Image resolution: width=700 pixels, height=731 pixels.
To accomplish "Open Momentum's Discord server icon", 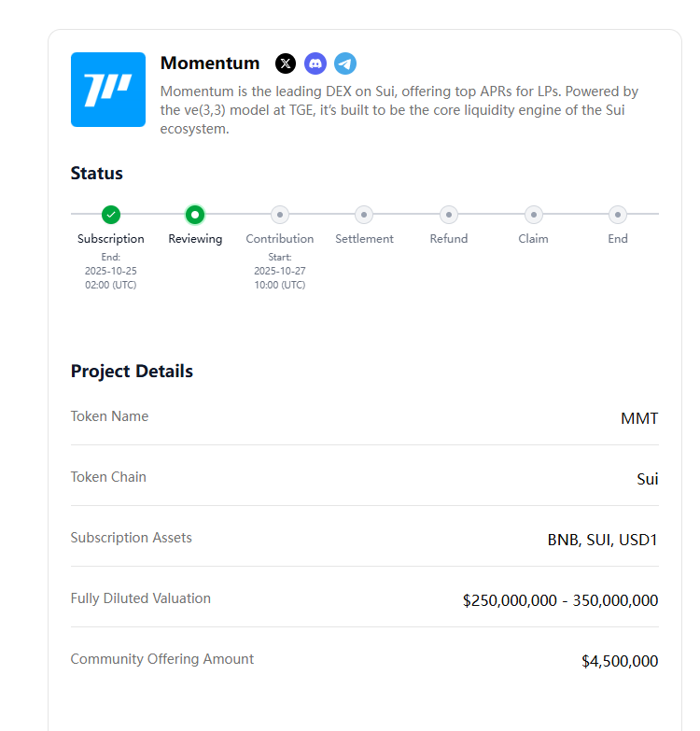I will pos(315,63).
